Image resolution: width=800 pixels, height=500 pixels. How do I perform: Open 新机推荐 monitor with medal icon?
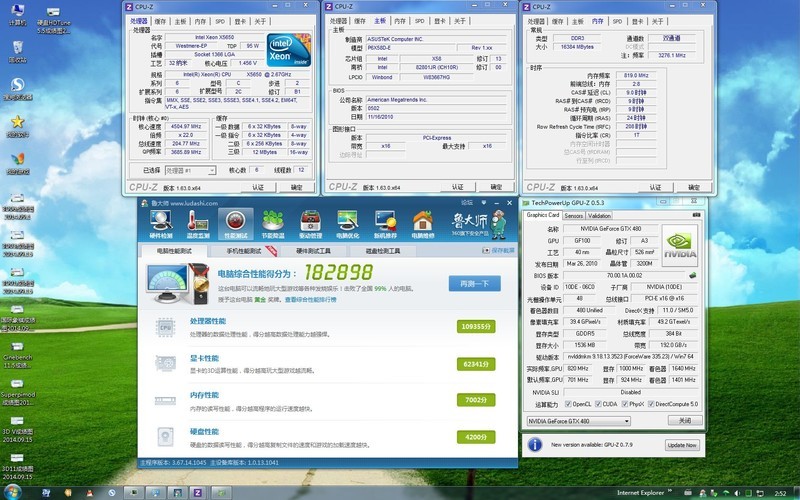click(x=385, y=224)
